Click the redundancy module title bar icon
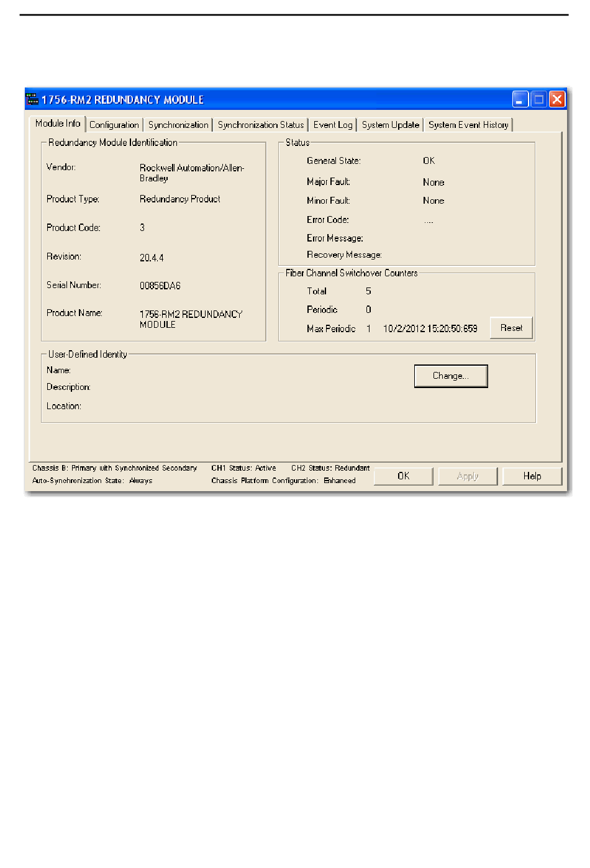This screenshot has height=868, width=590. [x=32, y=99]
